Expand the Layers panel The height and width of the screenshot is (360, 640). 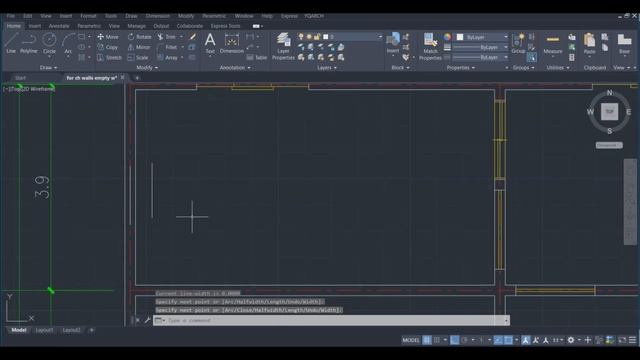pos(327,68)
